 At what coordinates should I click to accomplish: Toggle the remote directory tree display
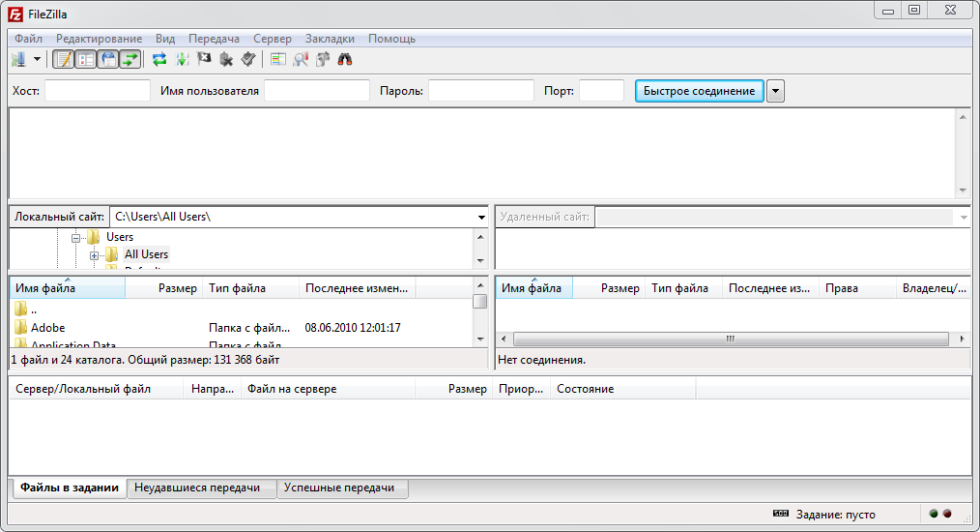pos(108,59)
